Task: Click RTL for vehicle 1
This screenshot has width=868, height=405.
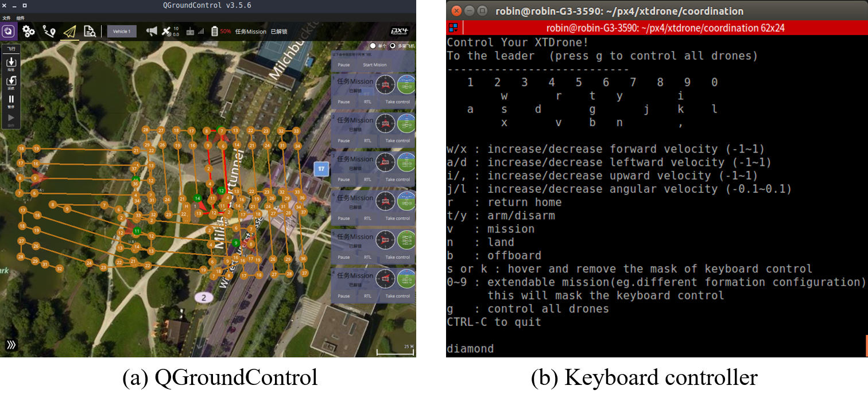Action: 368,102
